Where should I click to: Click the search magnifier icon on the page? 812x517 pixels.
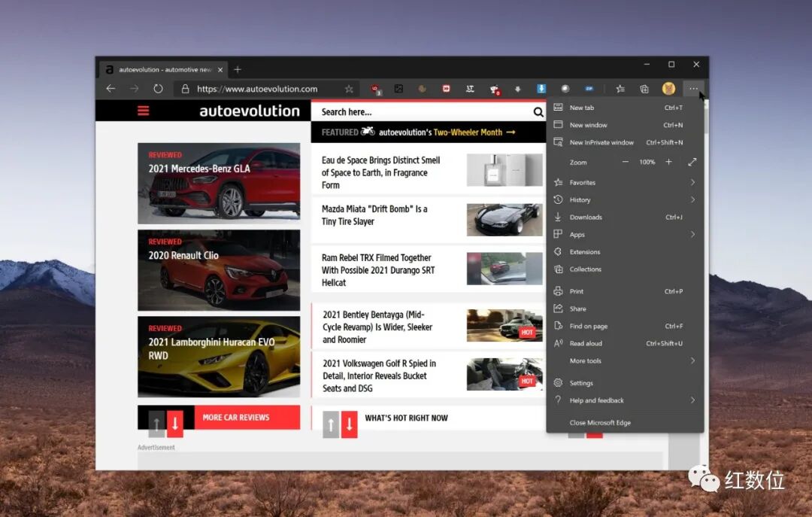click(538, 112)
